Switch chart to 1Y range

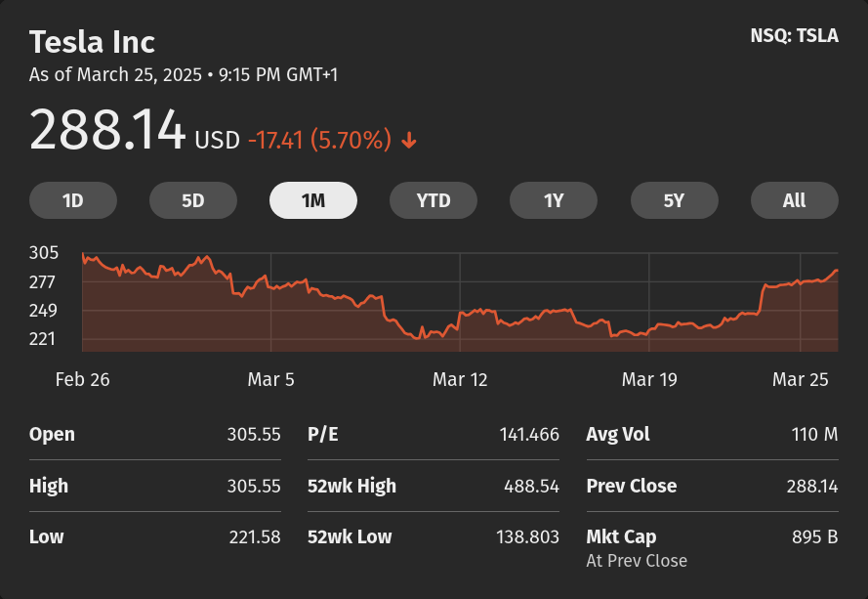pyautogui.click(x=554, y=200)
